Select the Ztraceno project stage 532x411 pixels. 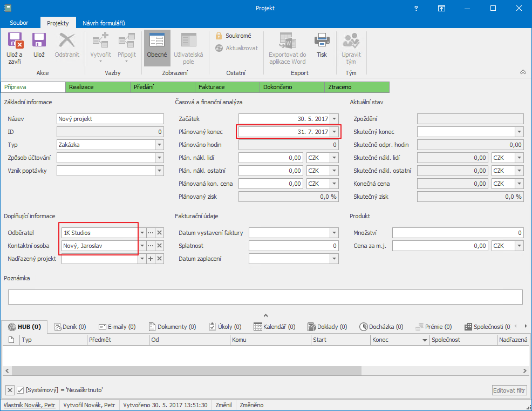pos(357,87)
